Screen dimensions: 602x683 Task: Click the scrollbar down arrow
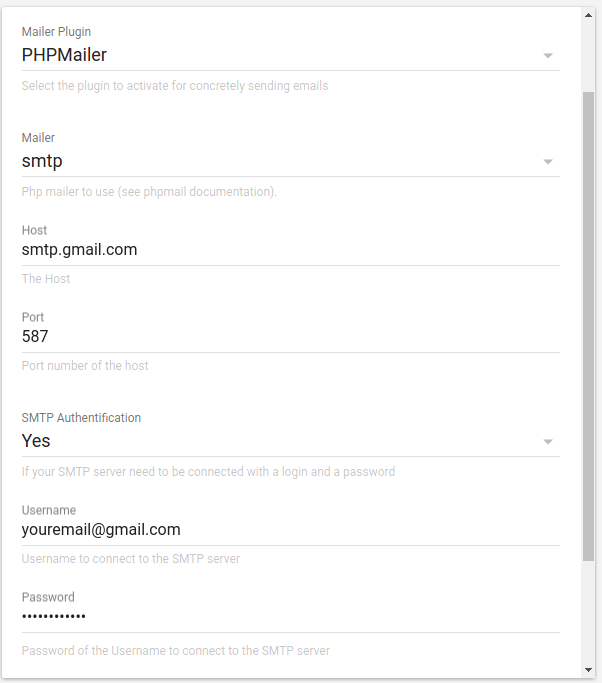click(588, 670)
